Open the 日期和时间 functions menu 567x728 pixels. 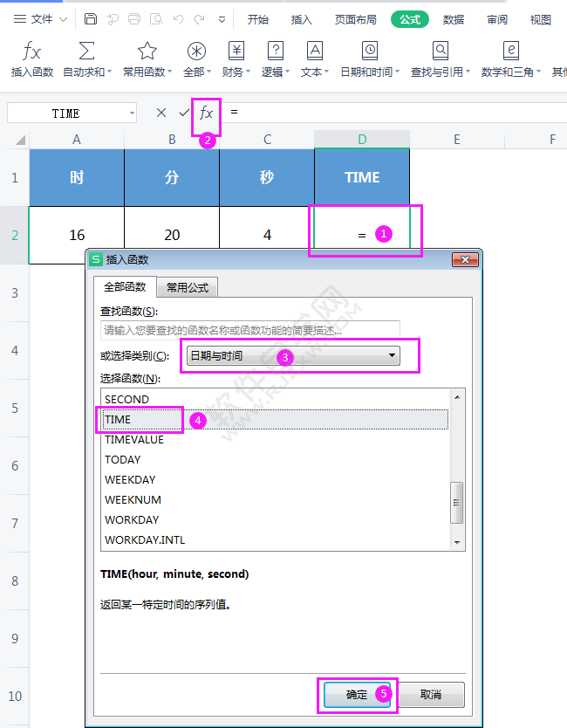point(370,59)
